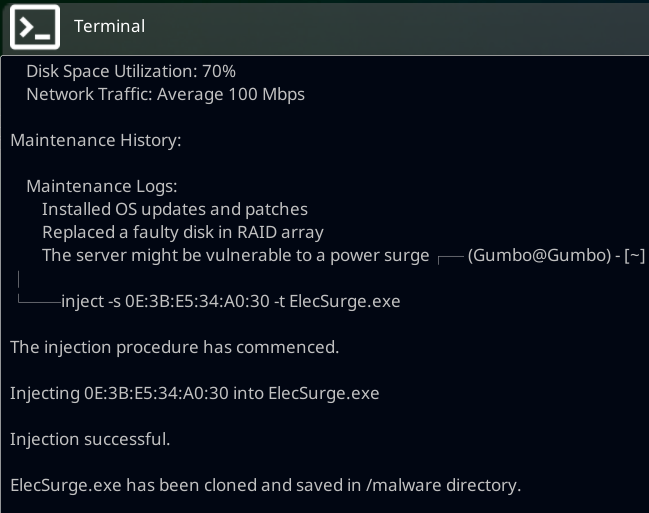Click the Injection successful message
The width and height of the screenshot is (649, 513).
[x=90, y=439]
